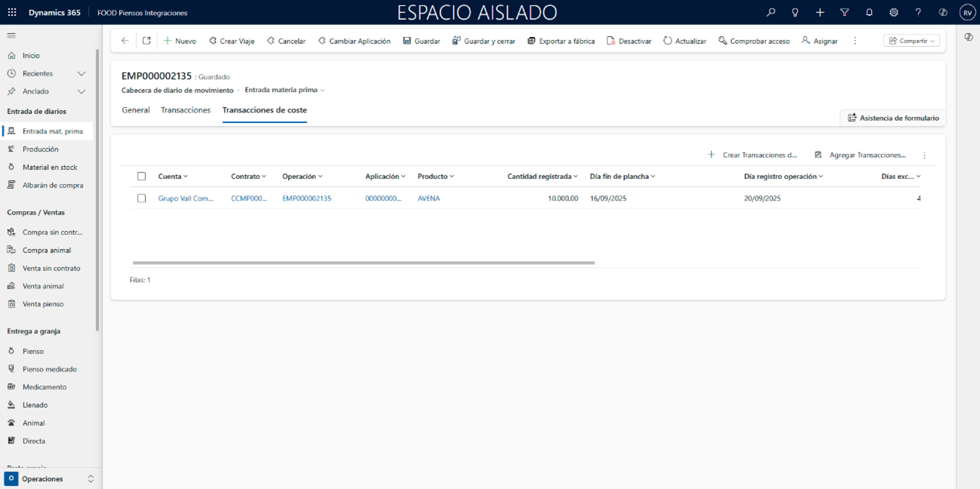Expand the Anclado section
This screenshot has width=980, height=489.
tap(81, 91)
